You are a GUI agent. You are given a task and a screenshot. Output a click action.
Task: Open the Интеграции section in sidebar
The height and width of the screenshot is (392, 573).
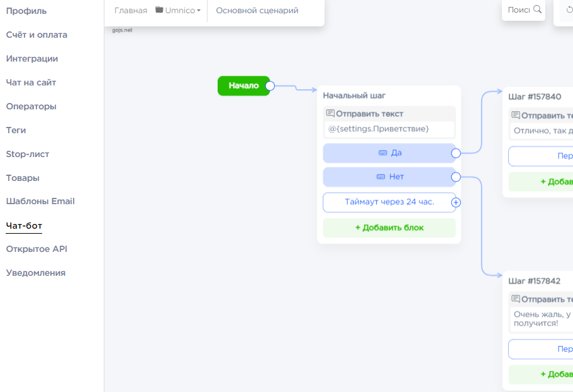32,58
